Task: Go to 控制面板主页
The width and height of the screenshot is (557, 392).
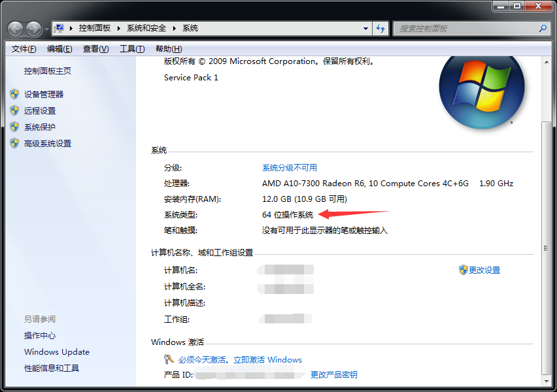Action: tap(48, 71)
